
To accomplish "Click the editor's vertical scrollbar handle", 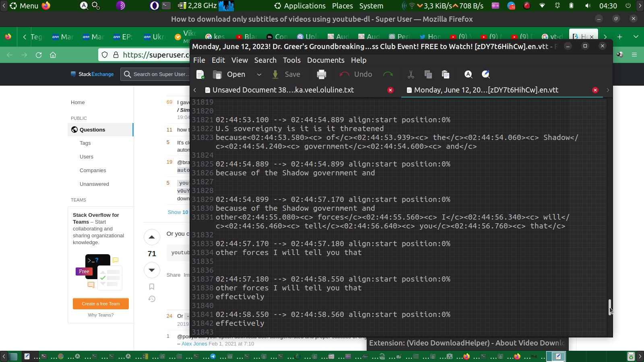I will tap(610, 307).
